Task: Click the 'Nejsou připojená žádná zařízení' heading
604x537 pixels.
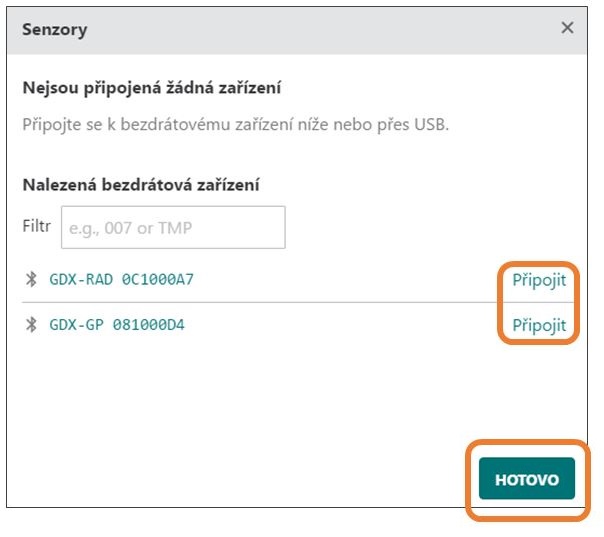Action: [151, 88]
